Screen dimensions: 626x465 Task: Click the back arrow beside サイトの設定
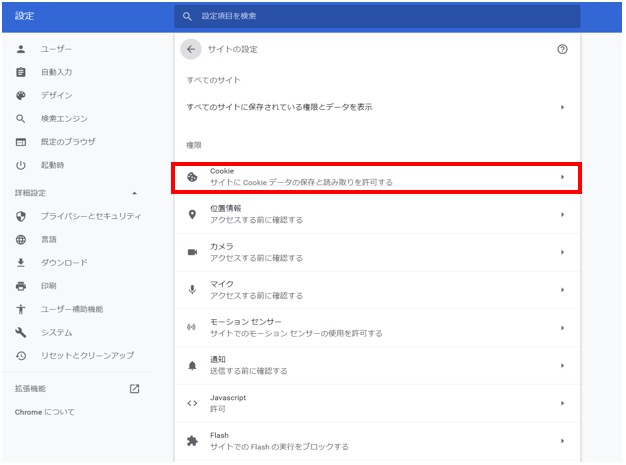tap(191, 49)
